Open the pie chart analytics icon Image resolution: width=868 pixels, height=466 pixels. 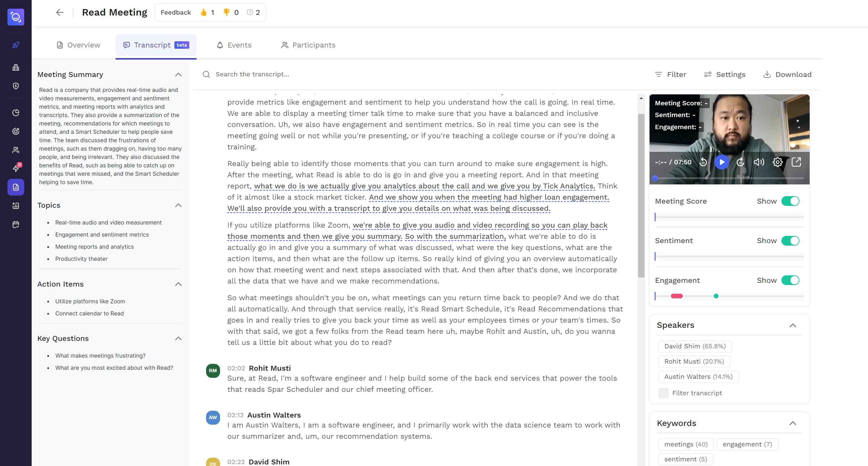[16, 113]
